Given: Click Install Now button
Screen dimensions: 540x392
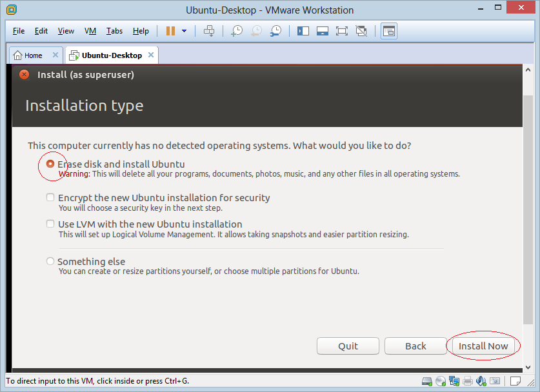Looking at the screenshot, I should [483, 346].
